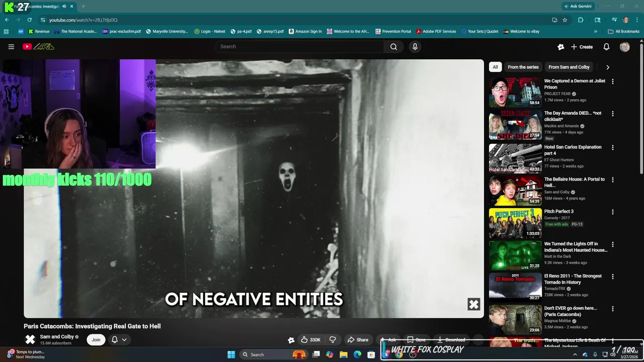Click the Ask Gemini button
The image size is (644, 362).
click(x=578, y=6)
